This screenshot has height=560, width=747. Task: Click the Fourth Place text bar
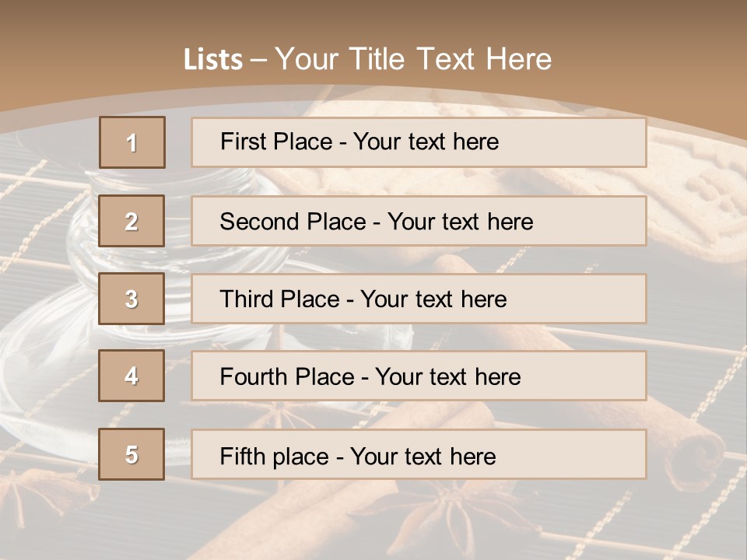pos(419,376)
